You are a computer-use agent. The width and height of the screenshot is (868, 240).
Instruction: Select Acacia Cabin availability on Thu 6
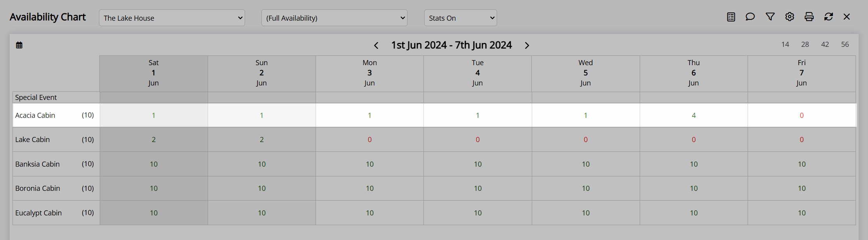point(693,116)
